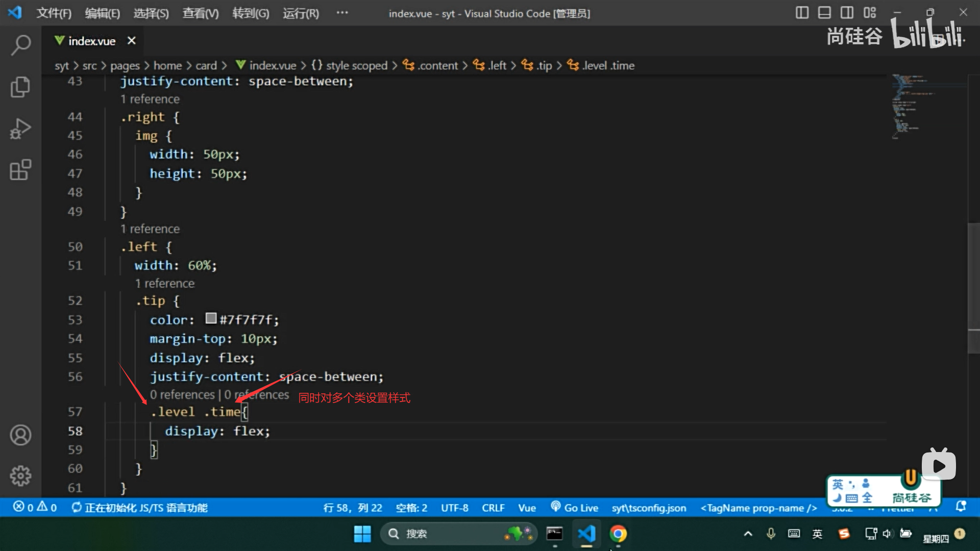Open the 文件(F) menu
The width and height of the screenshot is (980, 551).
click(x=54, y=13)
